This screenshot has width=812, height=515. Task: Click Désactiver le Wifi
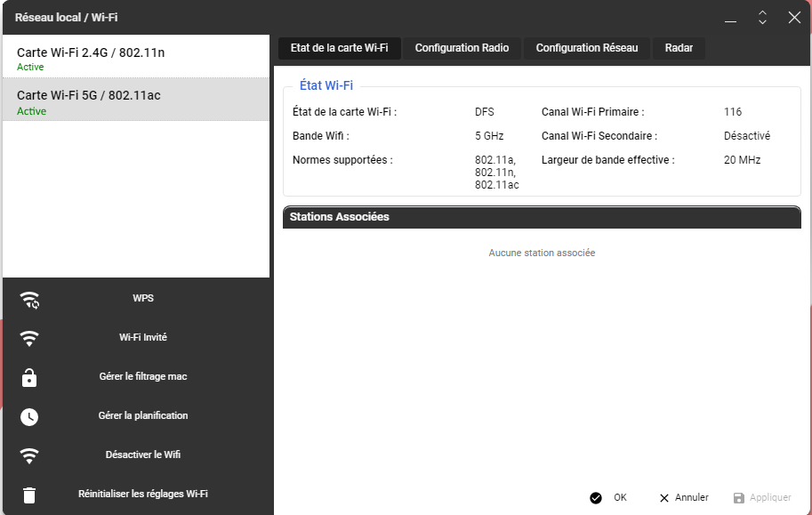tap(143, 455)
